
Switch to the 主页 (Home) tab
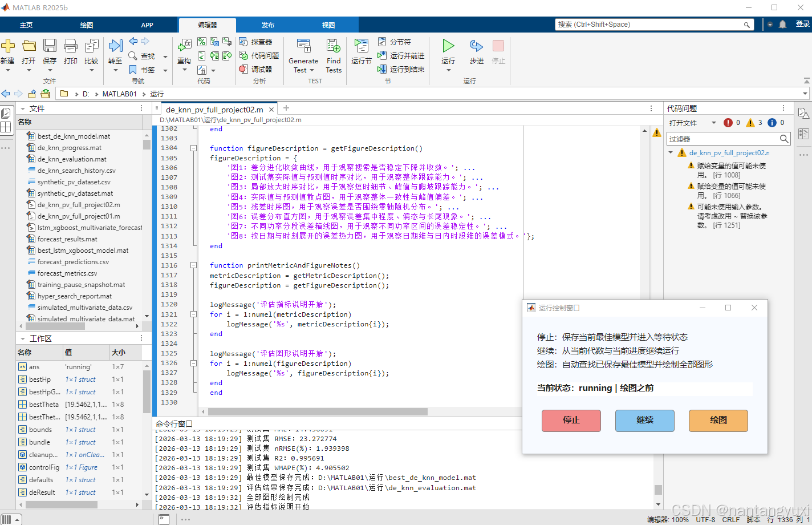point(26,25)
